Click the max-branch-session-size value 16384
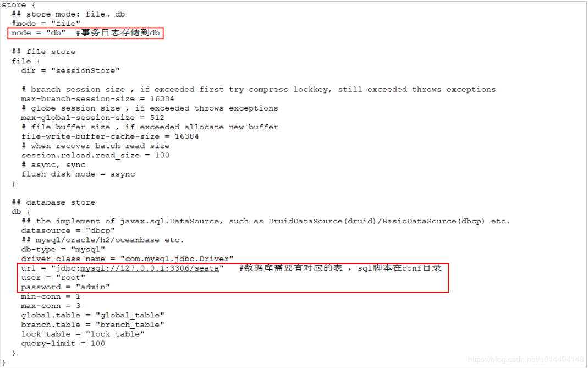This screenshot has width=588, height=368. point(162,99)
